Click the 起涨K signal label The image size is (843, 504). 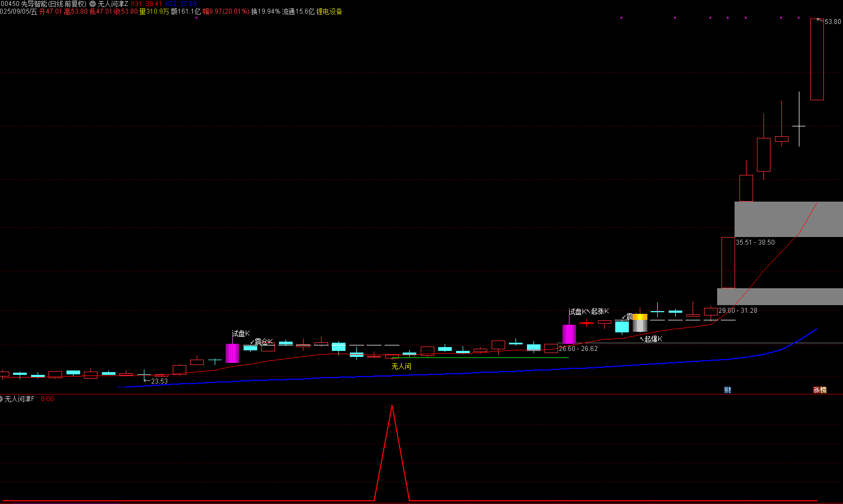[x=600, y=312]
